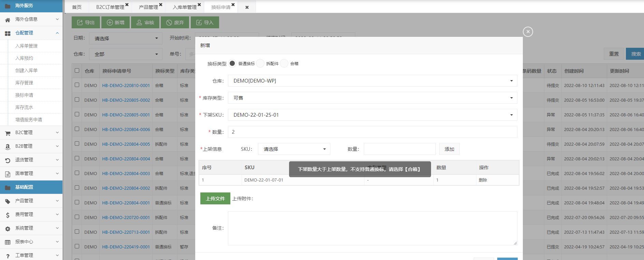Click the 仓配管理 grid icon in sidebar
Screen dimensions: 644x260
point(8,33)
